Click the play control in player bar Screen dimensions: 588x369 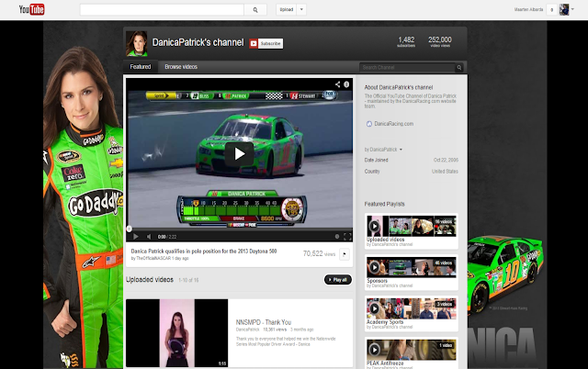click(136, 237)
